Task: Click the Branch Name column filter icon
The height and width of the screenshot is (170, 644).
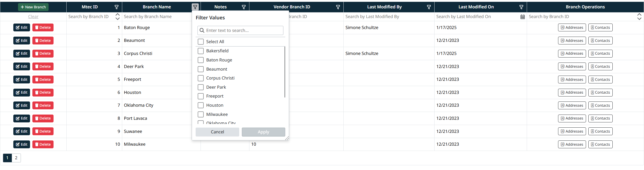Action: tap(195, 7)
